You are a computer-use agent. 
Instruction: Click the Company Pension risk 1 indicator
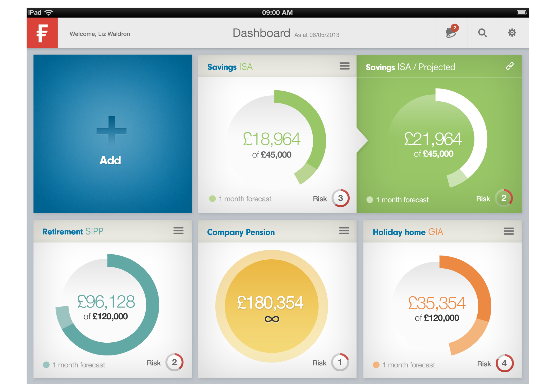[x=340, y=362]
